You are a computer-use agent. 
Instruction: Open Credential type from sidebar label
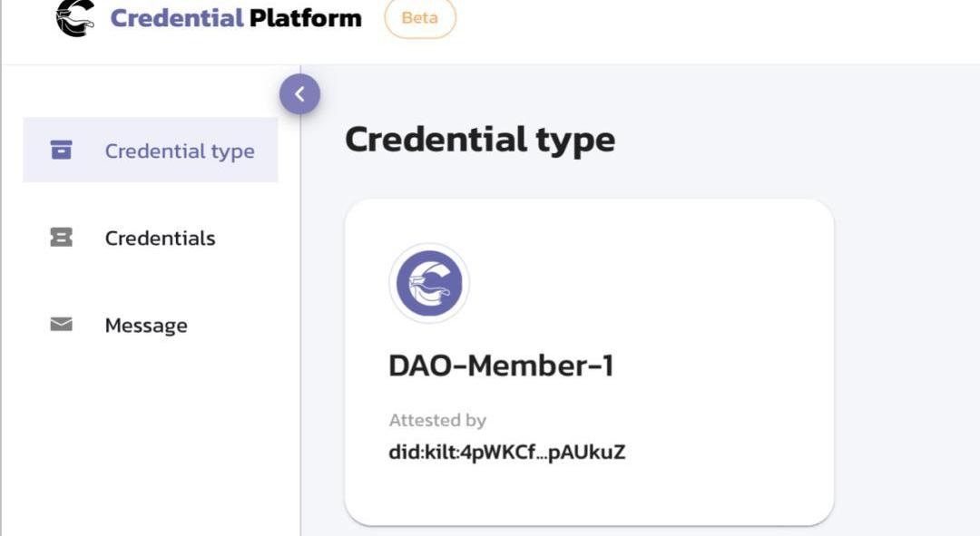(180, 151)
